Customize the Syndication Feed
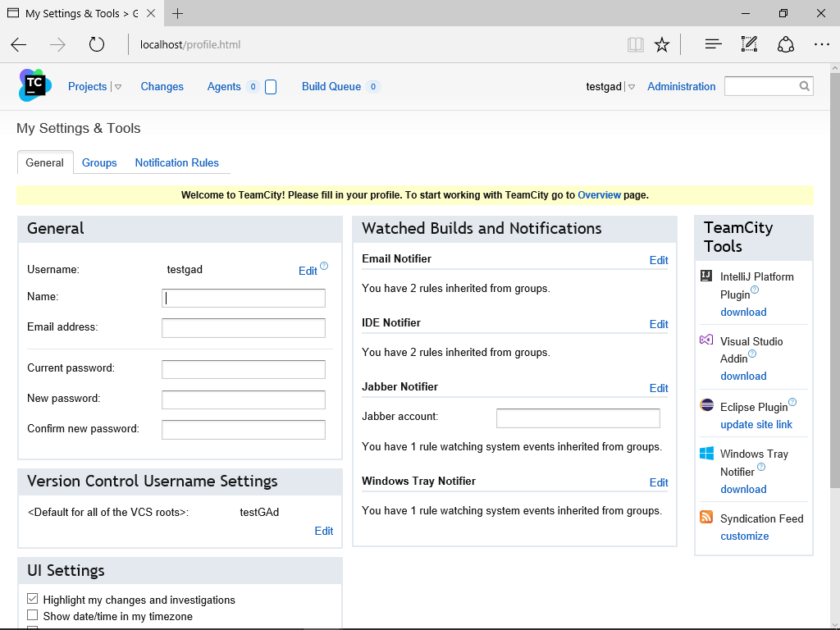The image size is (840, 630). tap(744, 536)
